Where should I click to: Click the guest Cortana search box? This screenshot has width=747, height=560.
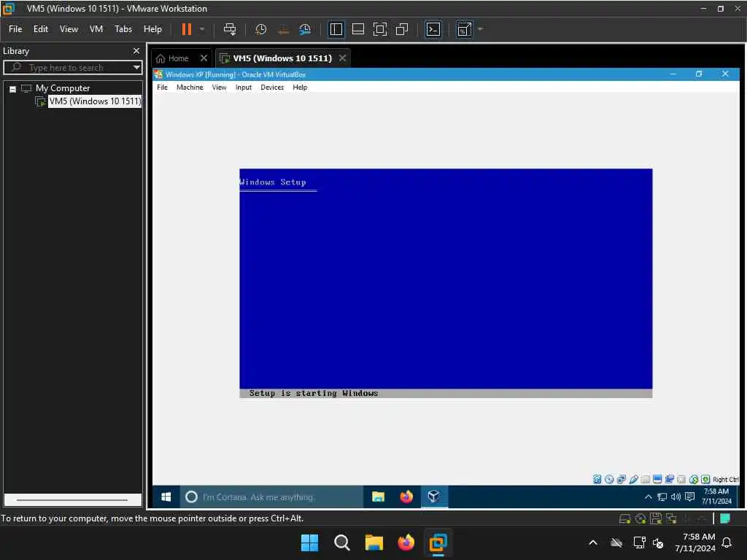coord(271,497)
